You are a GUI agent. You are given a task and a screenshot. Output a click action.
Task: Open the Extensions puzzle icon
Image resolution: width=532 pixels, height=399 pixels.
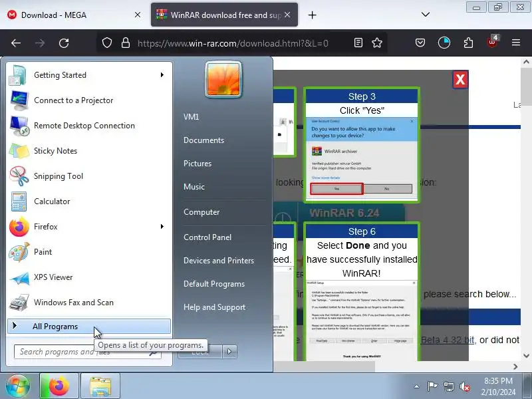point(469,43)
